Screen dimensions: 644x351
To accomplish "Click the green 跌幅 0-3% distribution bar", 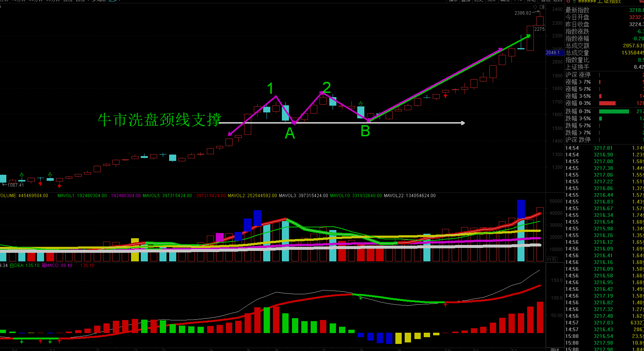I will [x=614, y=111].
